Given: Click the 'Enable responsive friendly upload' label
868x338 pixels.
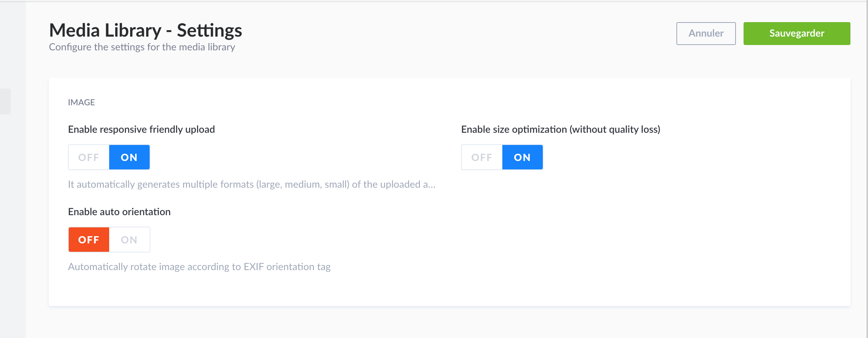Looking at the screenshot, I should [141, 129].
